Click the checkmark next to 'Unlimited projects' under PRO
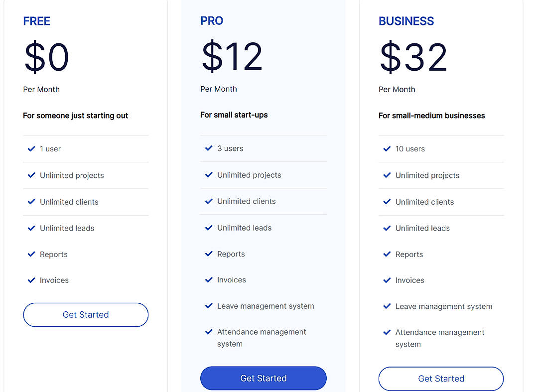This screenshot has width=533, height=392. 208,175
